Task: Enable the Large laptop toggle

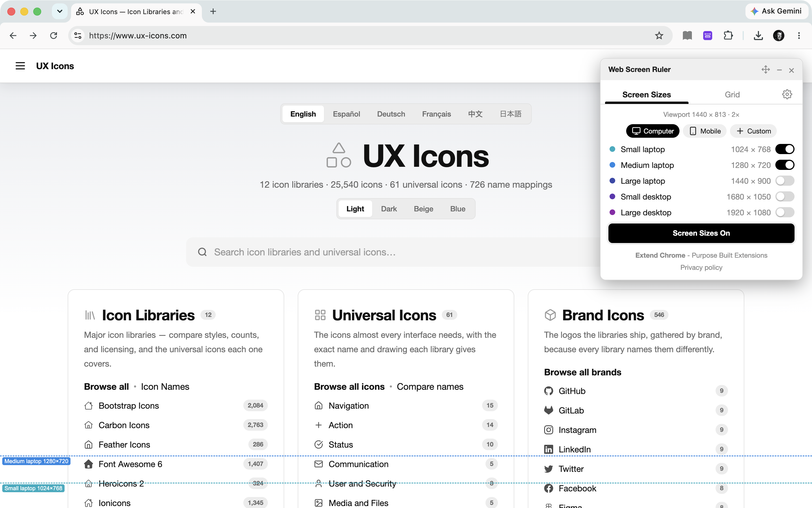Action: [x=784, y=181]
